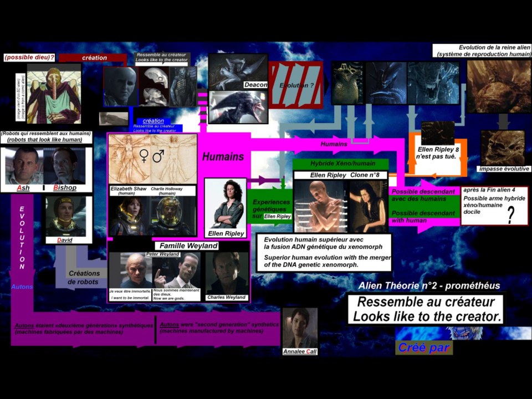Click the Annalee Call portrait

(300, 328)
